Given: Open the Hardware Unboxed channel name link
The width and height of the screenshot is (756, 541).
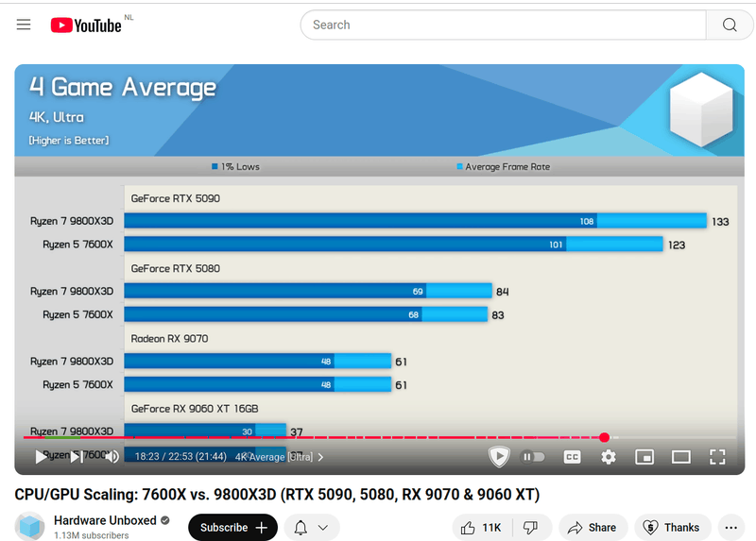Looking at the screenshot, I should pyautogui.click(x=105, y=520).
